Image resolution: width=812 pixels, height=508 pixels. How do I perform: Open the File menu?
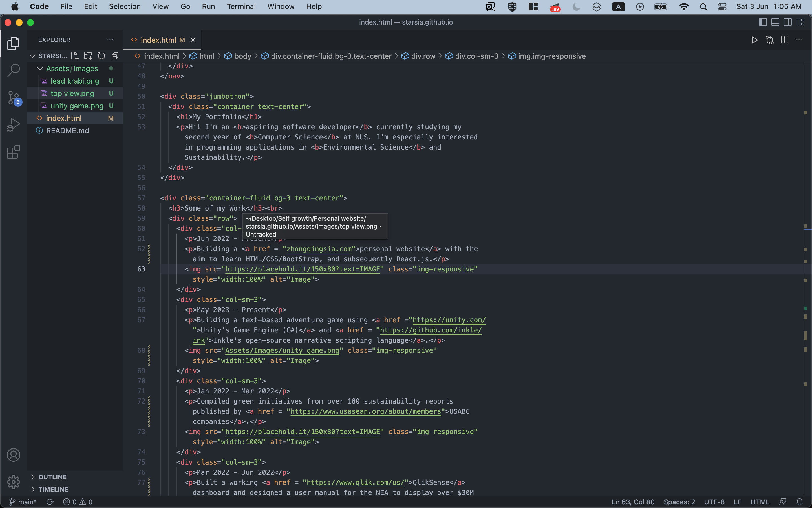[66, 7]
